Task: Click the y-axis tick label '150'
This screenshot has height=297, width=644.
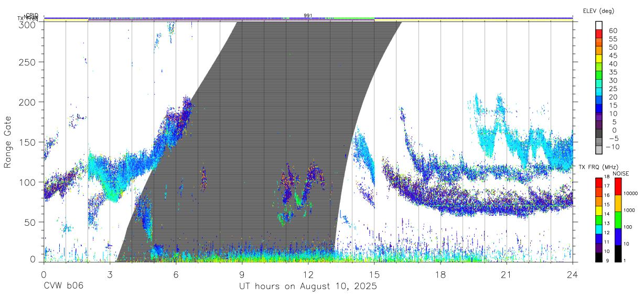Action: (x=28, y=142)
